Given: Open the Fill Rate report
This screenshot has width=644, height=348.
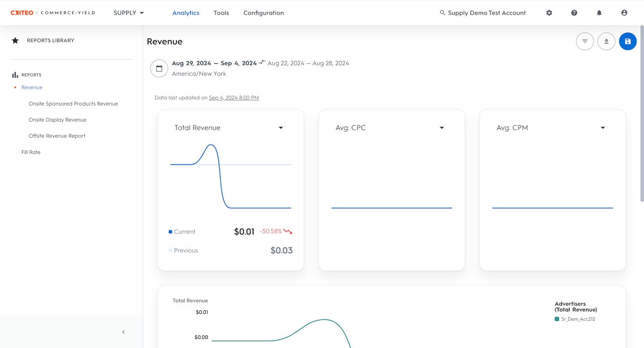Looking at the screenshot, I should 31,152.
